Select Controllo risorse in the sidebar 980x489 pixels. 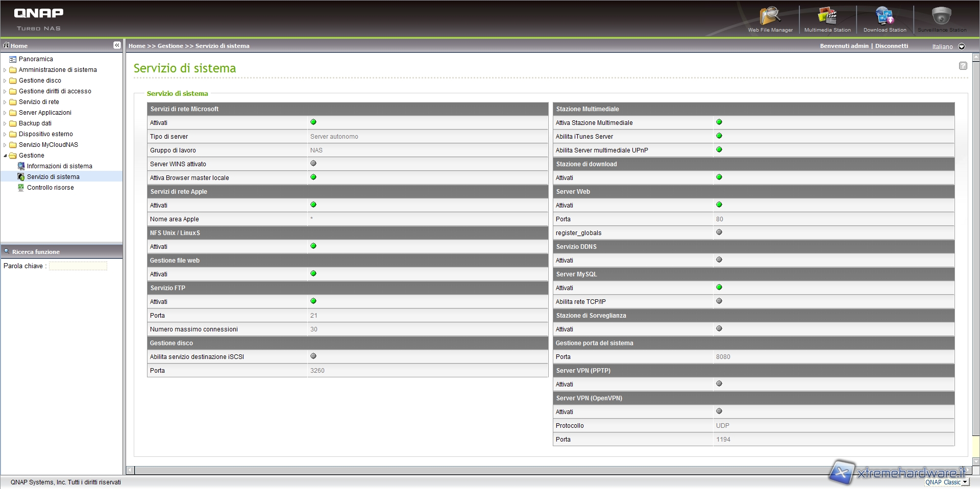[x=50, y=188]
